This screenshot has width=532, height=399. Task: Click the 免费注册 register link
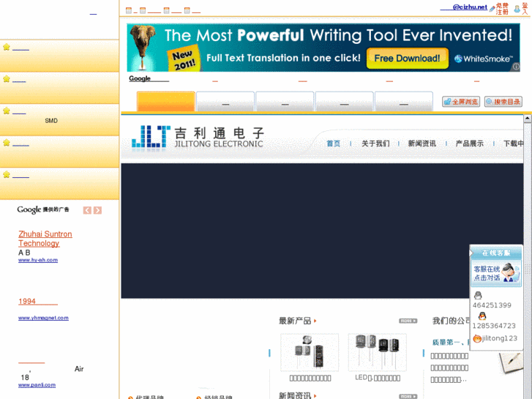[x=502, y=9]
